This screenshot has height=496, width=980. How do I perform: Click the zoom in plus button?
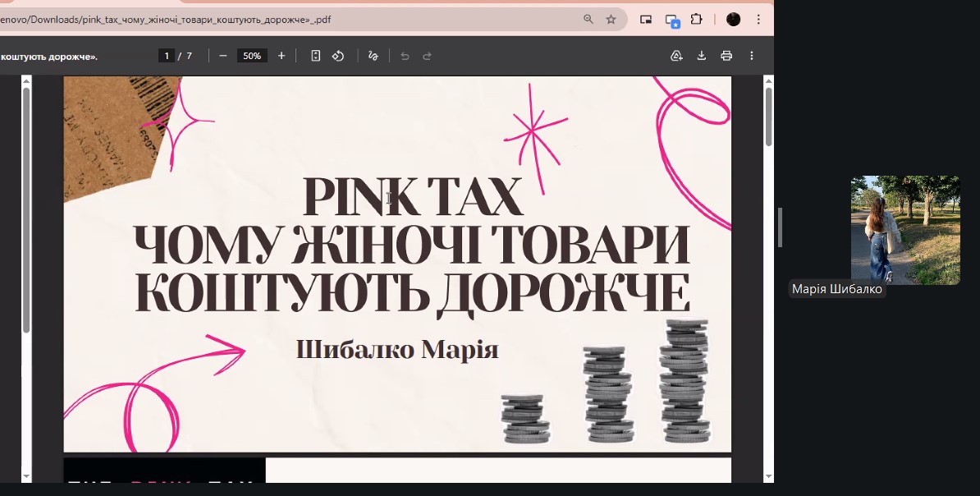[282, 56]
